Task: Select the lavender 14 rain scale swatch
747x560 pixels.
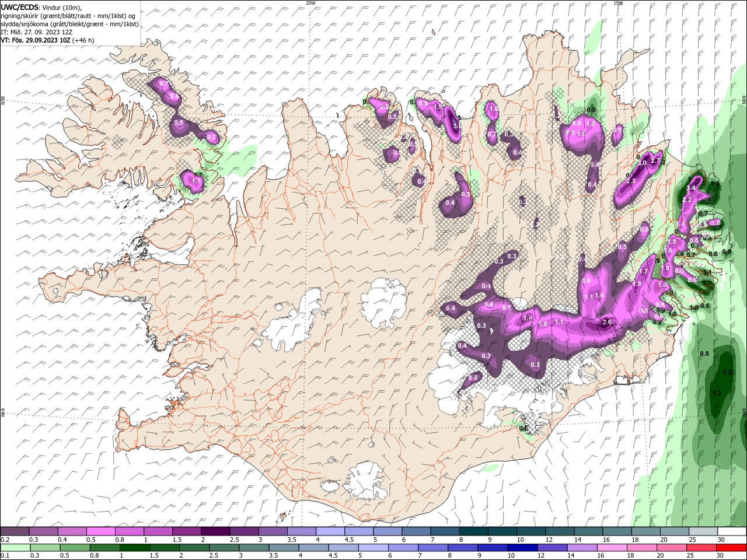Action: click(x=583, y=548)
